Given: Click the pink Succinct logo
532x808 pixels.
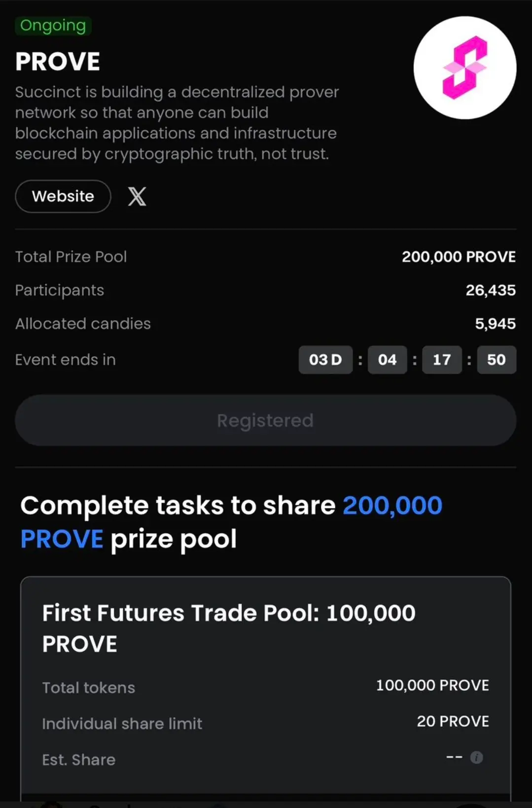Looking at the screenshot, I should click(x=465, y=68).
